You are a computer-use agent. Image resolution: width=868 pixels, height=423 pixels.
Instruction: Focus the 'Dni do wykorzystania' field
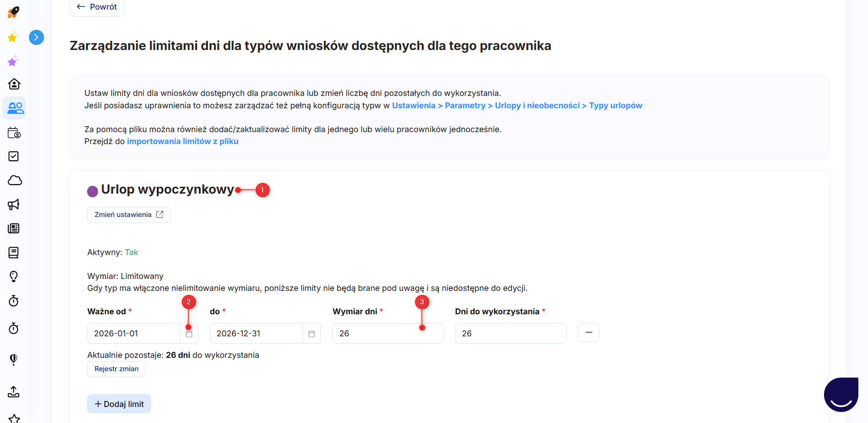pyautogui.click(x=510, y=334)
